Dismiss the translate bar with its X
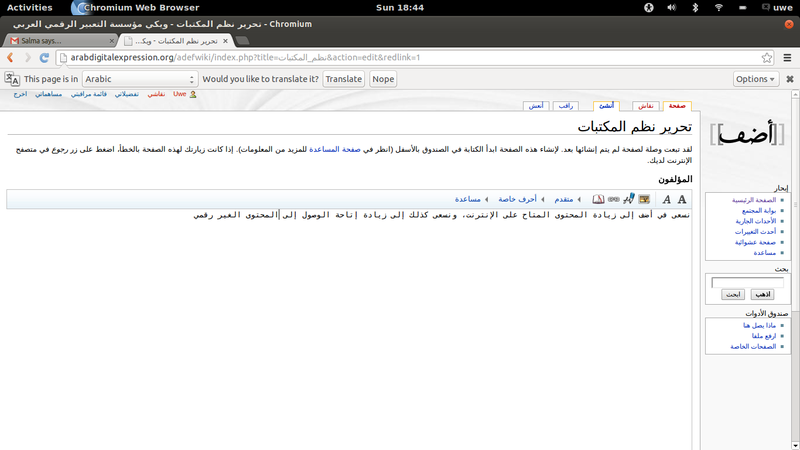The width and height of the screenshot is (800, 450). coord(790,79)
